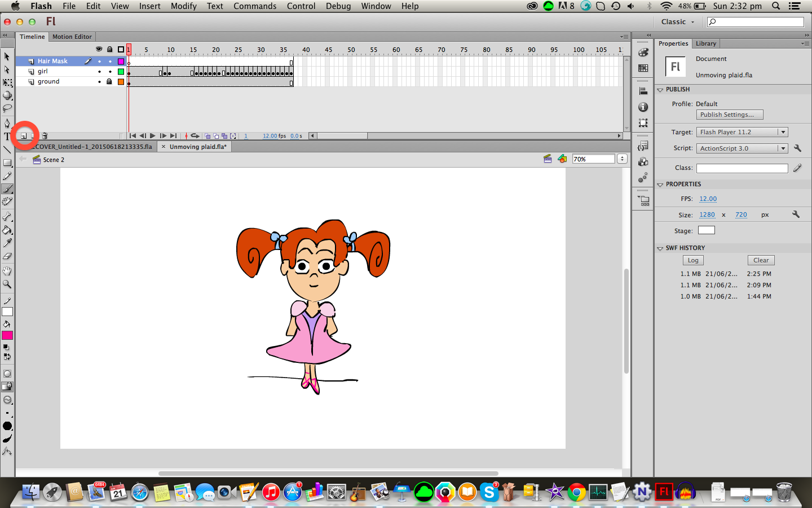Select the Lasso tool
The height and width of the screenshot is (508, 812).
[x=7, y=108]
